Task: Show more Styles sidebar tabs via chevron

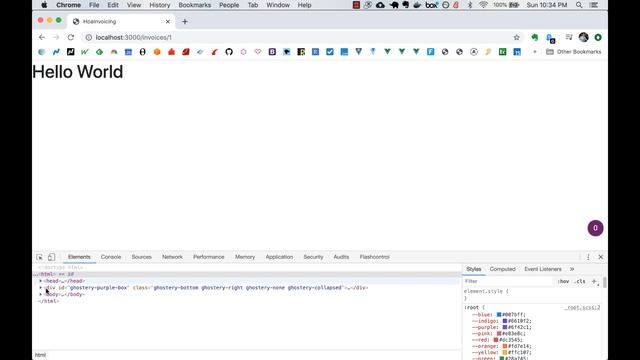Action: point(572,269)
